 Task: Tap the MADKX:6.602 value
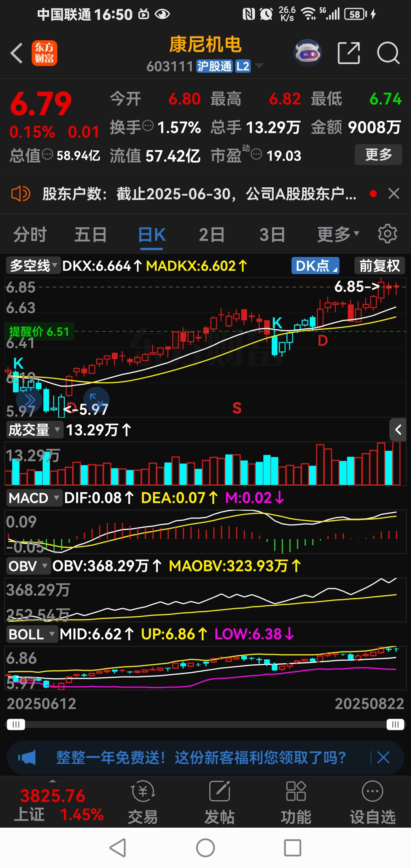coord(196,266)
